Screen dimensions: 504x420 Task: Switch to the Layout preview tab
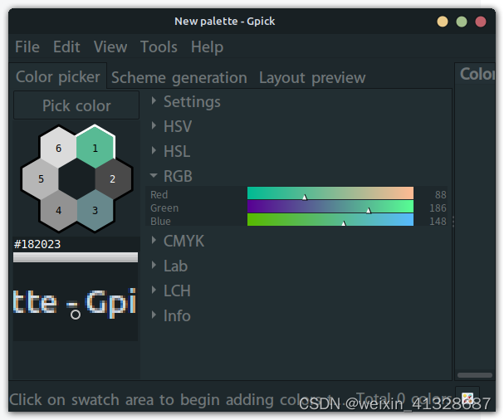click(x=312, y=78)
